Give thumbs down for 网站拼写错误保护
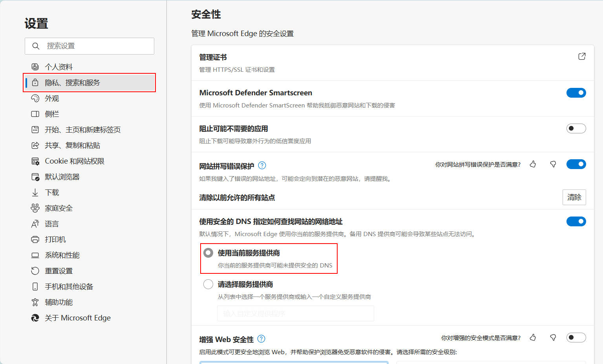This screenshot has width=603, height=364. click(x=553, y=164)
